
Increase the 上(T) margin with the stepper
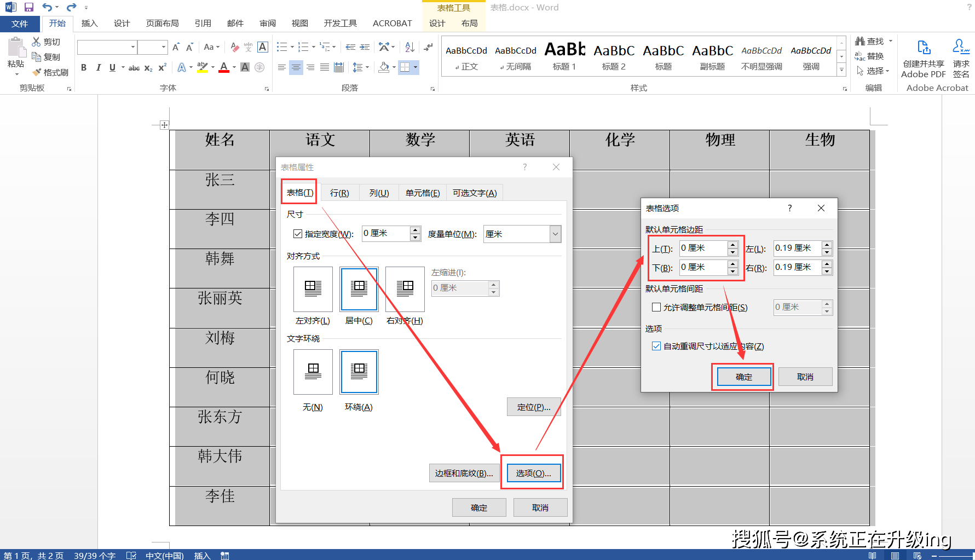tap(732, 245)
